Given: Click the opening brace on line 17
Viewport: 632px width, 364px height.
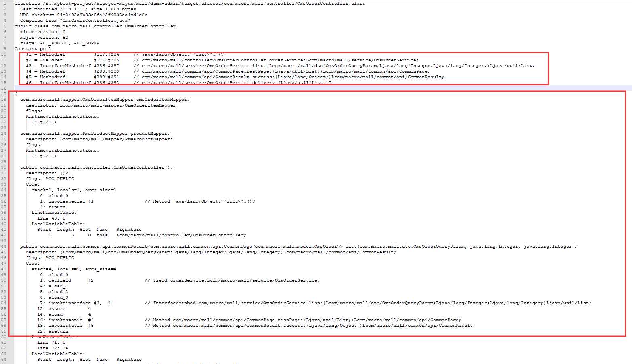Looking at the screenshot, I should pos(16,94).
